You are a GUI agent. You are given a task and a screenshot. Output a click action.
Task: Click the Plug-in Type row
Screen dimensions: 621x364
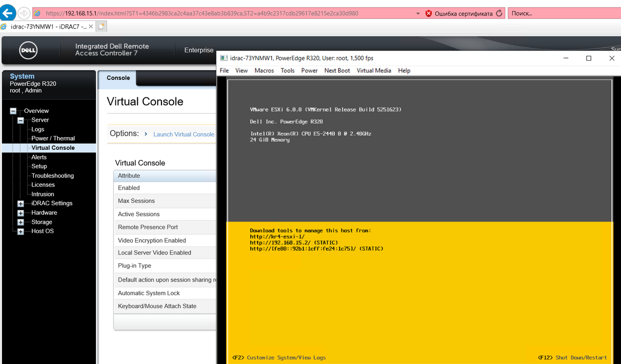(x=165, y=266)
